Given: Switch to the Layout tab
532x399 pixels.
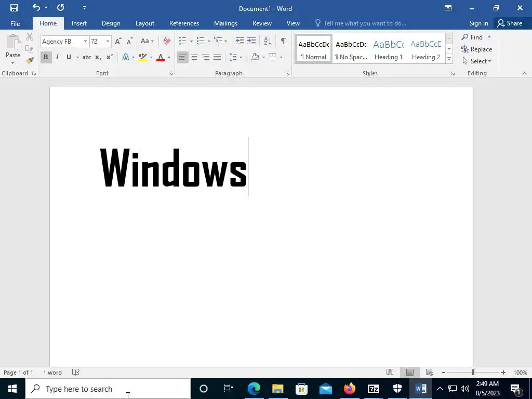Looking at the screenshot, I should pyautogui.click(x=145, y=23).
